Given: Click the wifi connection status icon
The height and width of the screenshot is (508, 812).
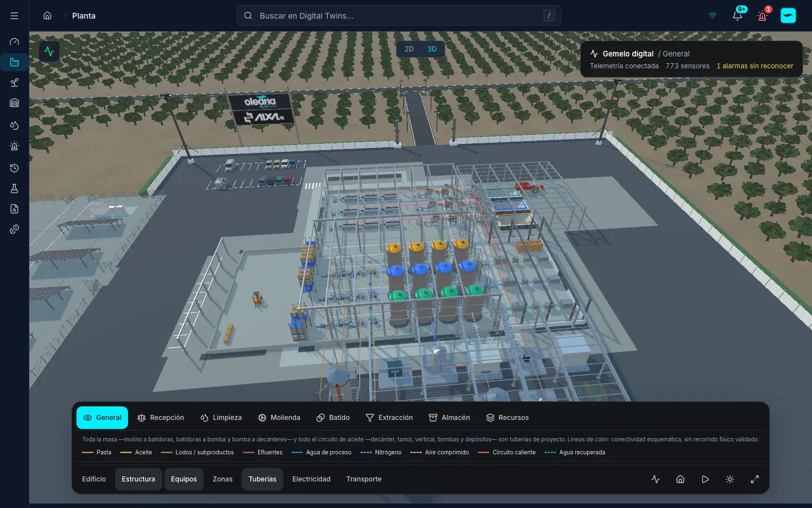Looking at the screenshot, I should pyautogui.click(x=713, y=16).
